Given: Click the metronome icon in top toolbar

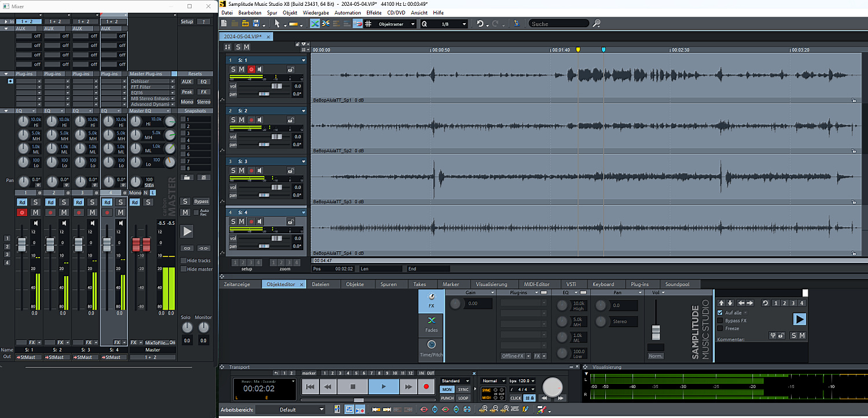Looking at the screenshot, I should [x=517, y=24].
